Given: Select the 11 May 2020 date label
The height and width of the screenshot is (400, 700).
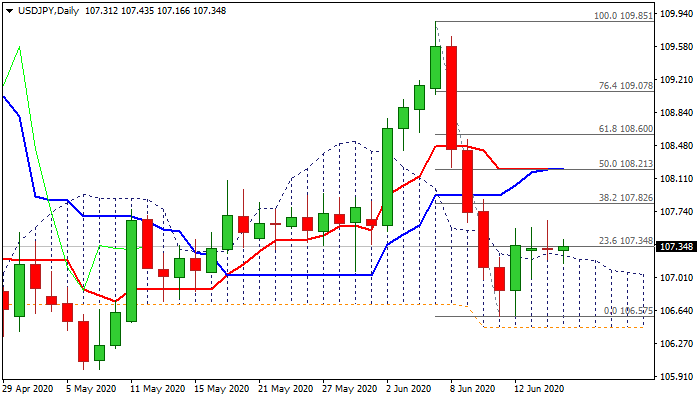Looking at the screenshot, I should coord(159,388).
